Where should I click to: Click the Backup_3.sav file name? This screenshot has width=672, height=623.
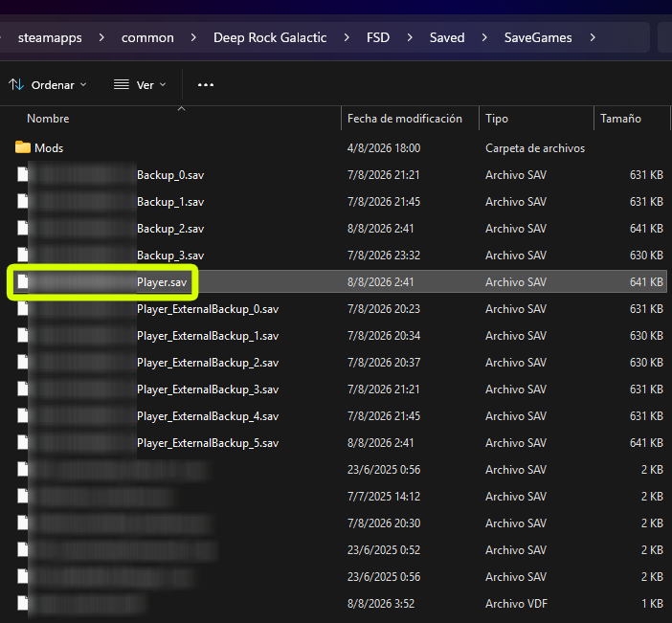(170, 256)
